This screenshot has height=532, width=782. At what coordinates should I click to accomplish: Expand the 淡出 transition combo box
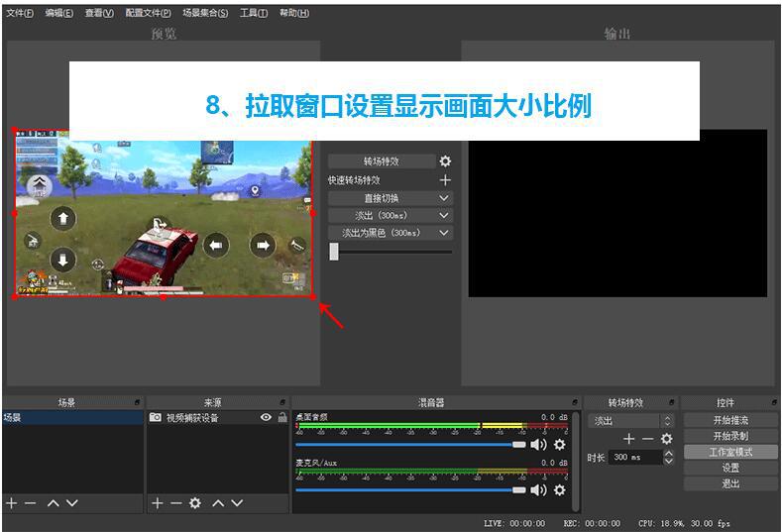631,421
